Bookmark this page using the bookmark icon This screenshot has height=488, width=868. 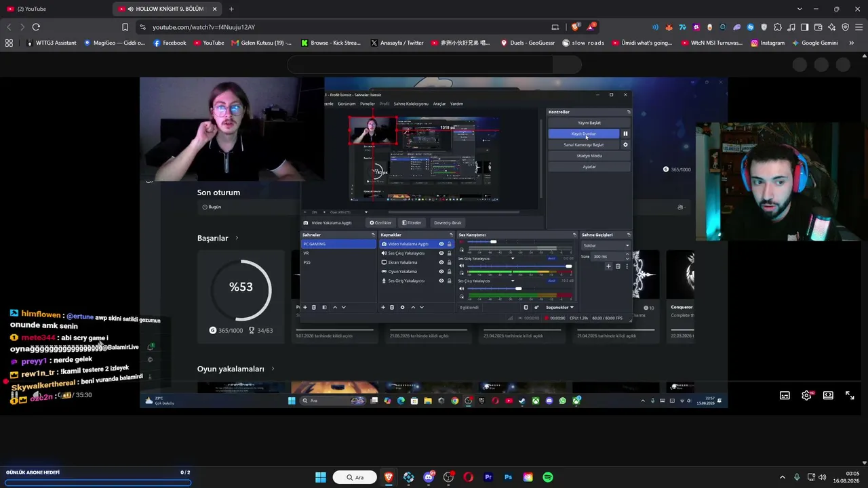click(125, 27)
